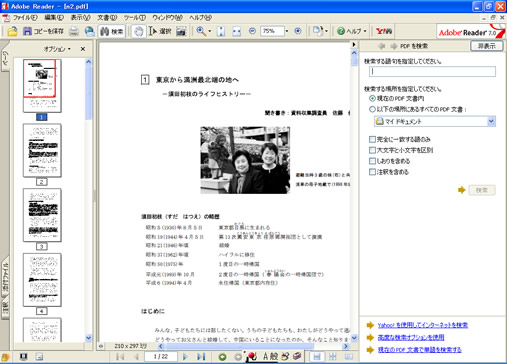Viewport: 507px width, 364px height.
Task: Select the Hand tool
Action: tap(139, 31)
